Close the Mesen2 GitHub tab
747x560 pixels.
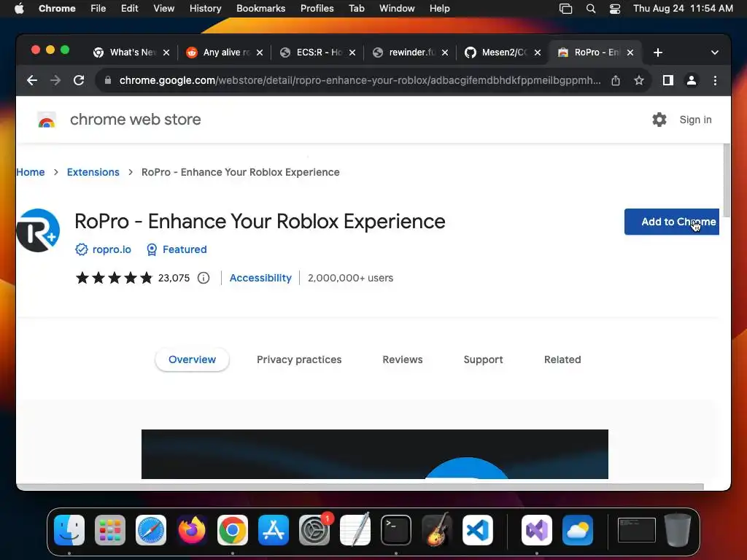tap(538, 52)
